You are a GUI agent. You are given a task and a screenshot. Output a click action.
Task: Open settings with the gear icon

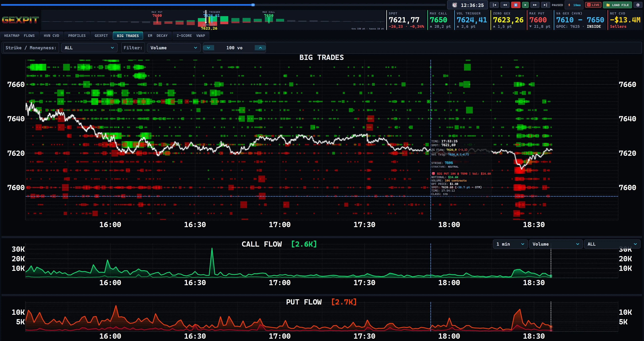tap(638, 5)
